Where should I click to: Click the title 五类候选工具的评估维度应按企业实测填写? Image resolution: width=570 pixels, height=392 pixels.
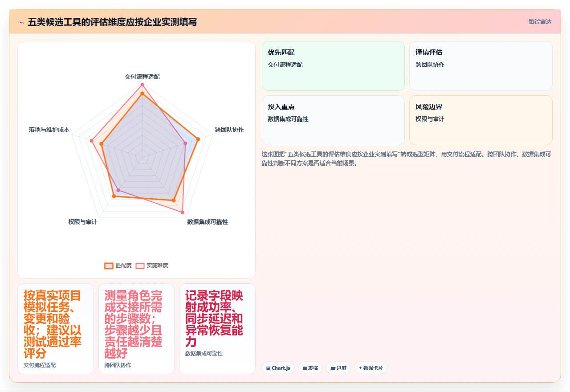pos(112,22)
